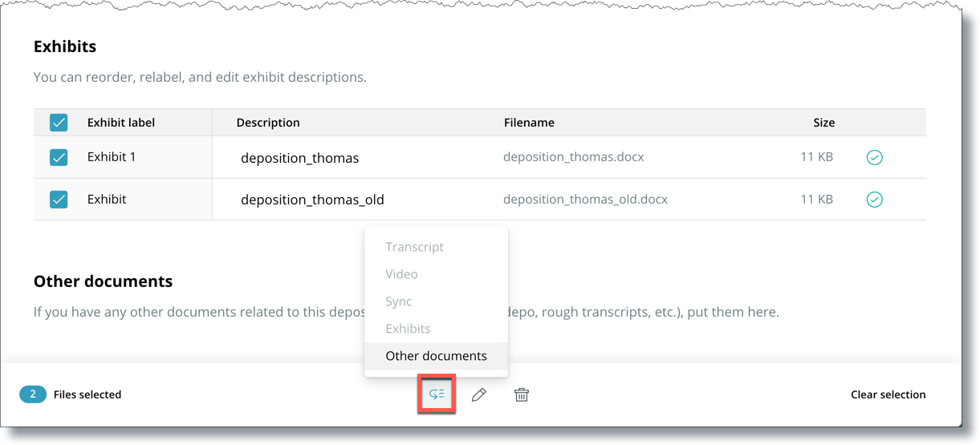
Task: Click the 11 KB size of deposition_thomas_old.docx
Action: [x=817, y=199]
